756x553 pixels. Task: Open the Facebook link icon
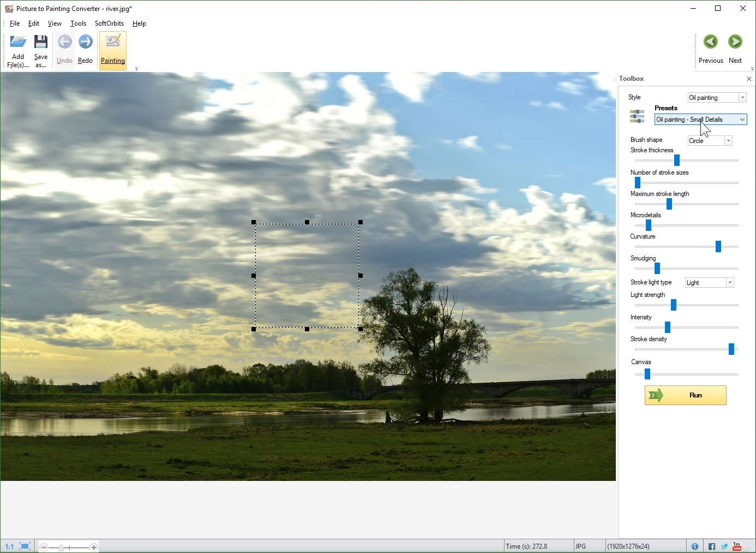[x=712, y=546]
